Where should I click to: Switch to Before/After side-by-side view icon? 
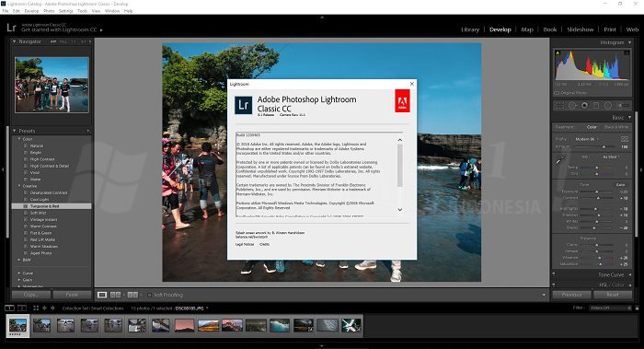point(115,295)
